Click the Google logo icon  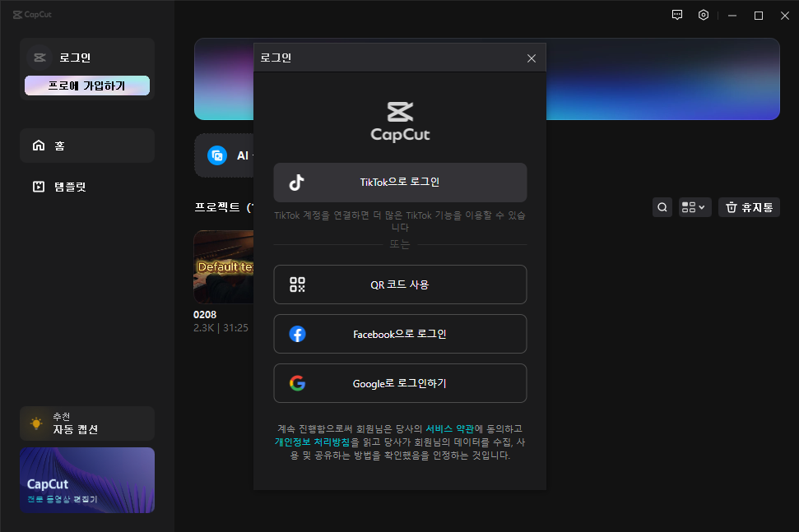pyautogui.click(x=298, y=383)
